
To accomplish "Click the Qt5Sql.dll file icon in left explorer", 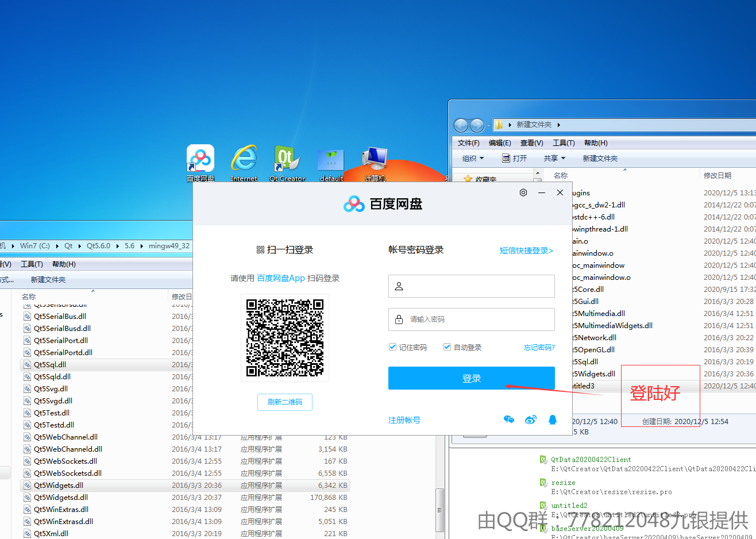I will pos(27,364).
